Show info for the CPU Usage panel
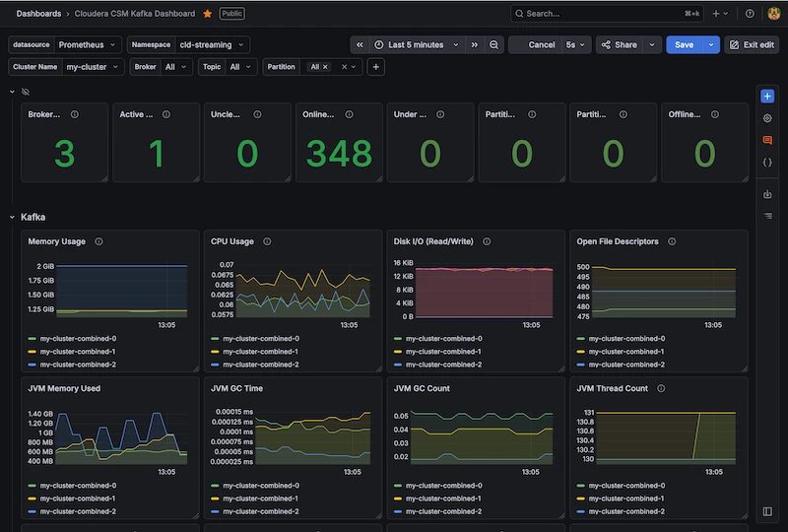The height and width of the screenshot is (532, 788). click(267, 241)
